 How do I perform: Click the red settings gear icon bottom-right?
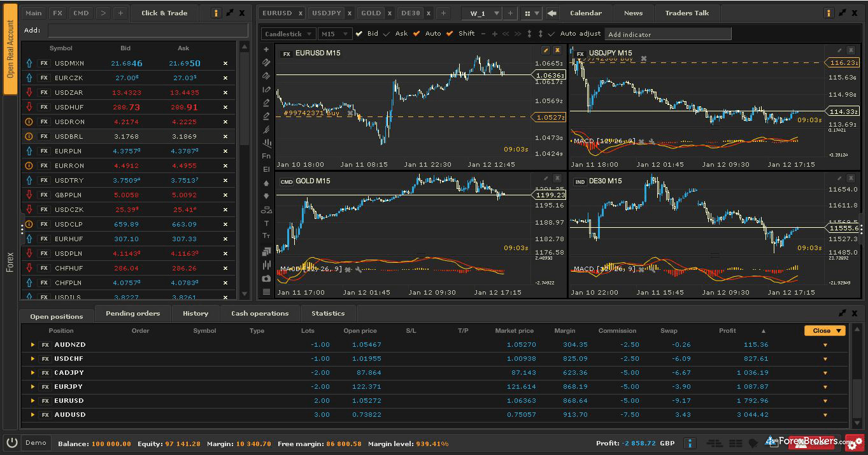854,444
